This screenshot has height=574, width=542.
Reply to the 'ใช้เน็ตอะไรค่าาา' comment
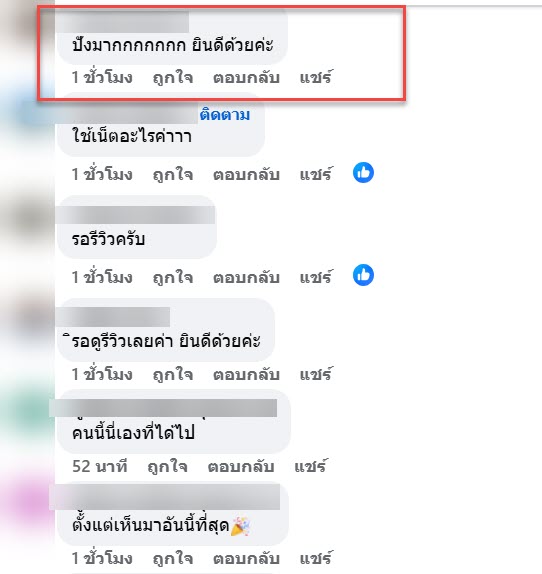point(246,174)
